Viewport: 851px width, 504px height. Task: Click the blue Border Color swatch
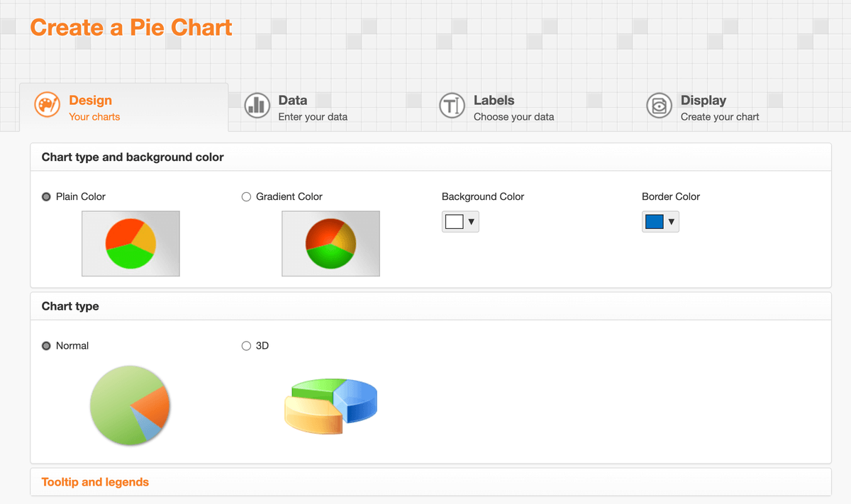656,221
